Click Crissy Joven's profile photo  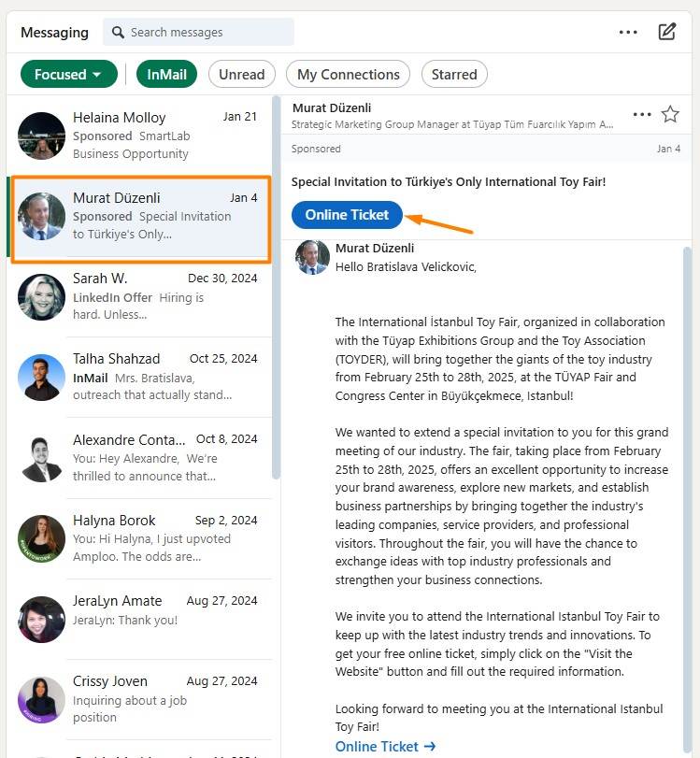(41, 700)
